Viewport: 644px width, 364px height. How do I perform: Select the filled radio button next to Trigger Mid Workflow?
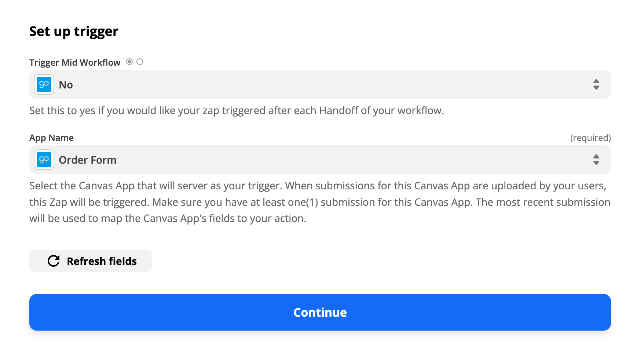click(129, 62)
